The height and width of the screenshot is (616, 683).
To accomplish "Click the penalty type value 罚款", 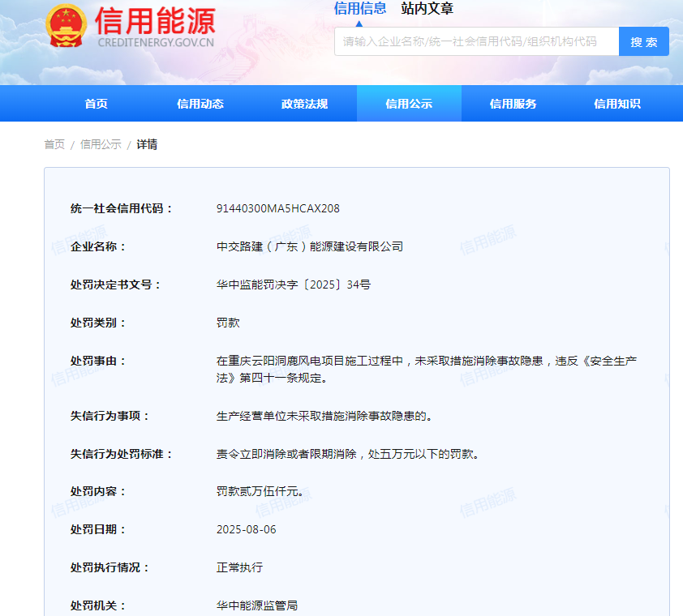I will (x=228, y=323).
